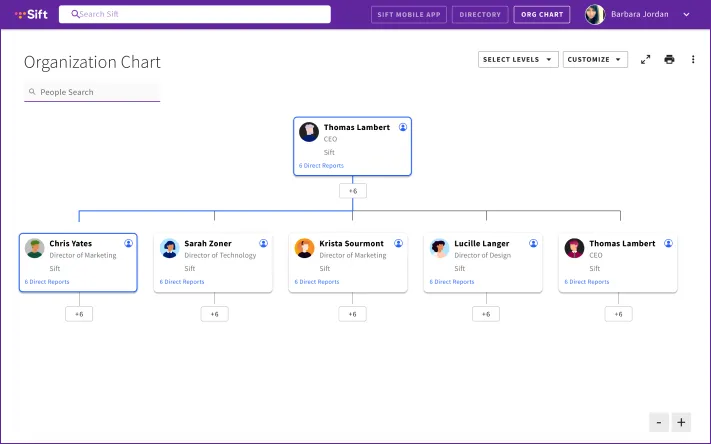This screenshot has height=444, width=711.
Task: Click profile icon on top Thomas Lambert card
Action: pos(403,127)
